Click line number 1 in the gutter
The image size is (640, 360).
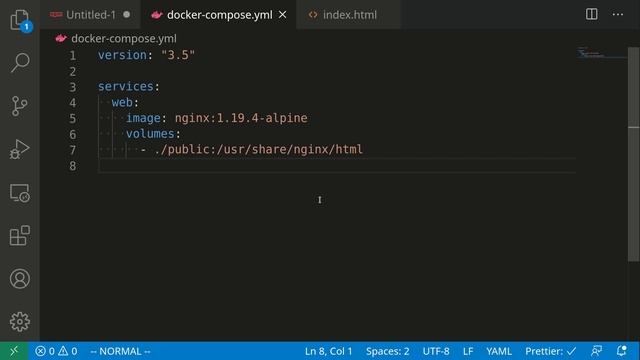coord(72,56)
